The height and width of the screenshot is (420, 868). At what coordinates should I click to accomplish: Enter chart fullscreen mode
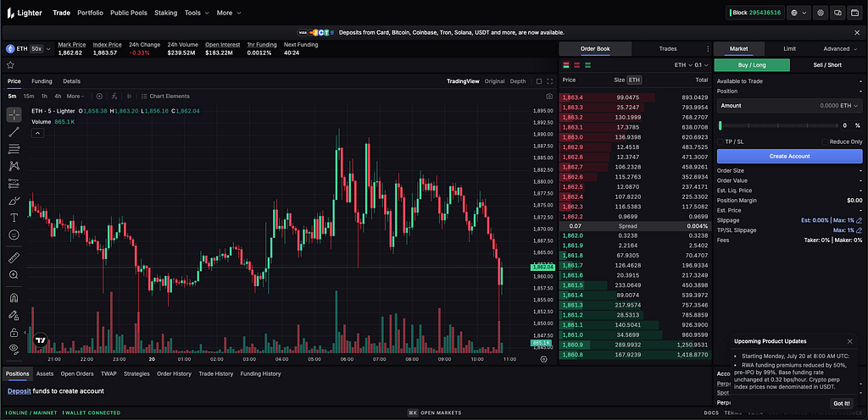coord(549,81)
